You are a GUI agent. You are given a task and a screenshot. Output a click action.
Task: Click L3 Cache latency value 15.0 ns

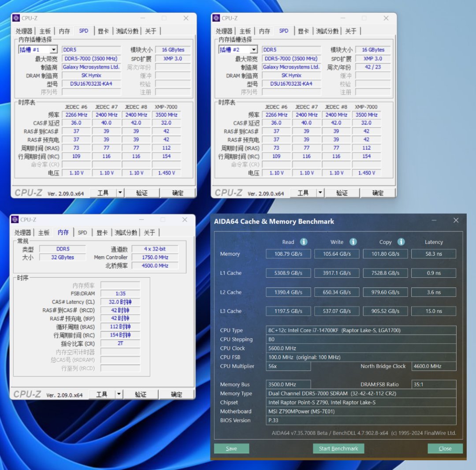tap(434, 311)
